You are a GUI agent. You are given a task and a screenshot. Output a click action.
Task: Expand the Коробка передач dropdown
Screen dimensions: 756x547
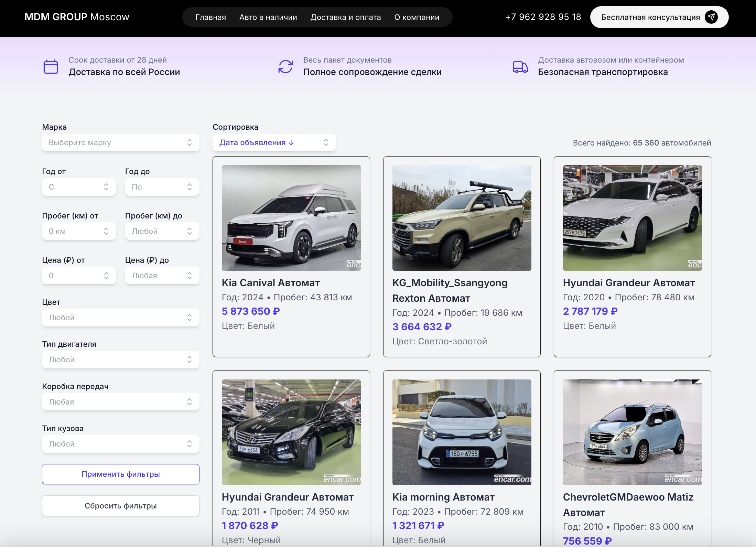pos(120,402)
